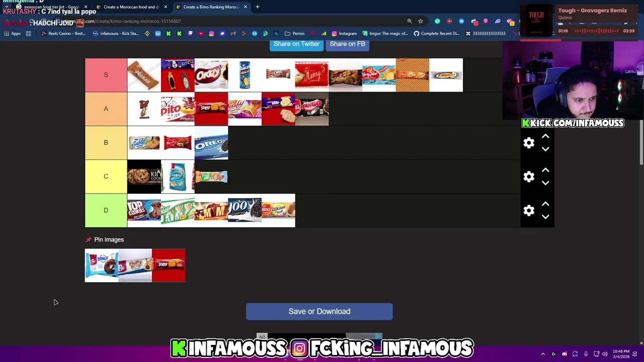Select the King Cookies image in C tier
This screenshot has height=362, width=644.
(x=144, y=176)
